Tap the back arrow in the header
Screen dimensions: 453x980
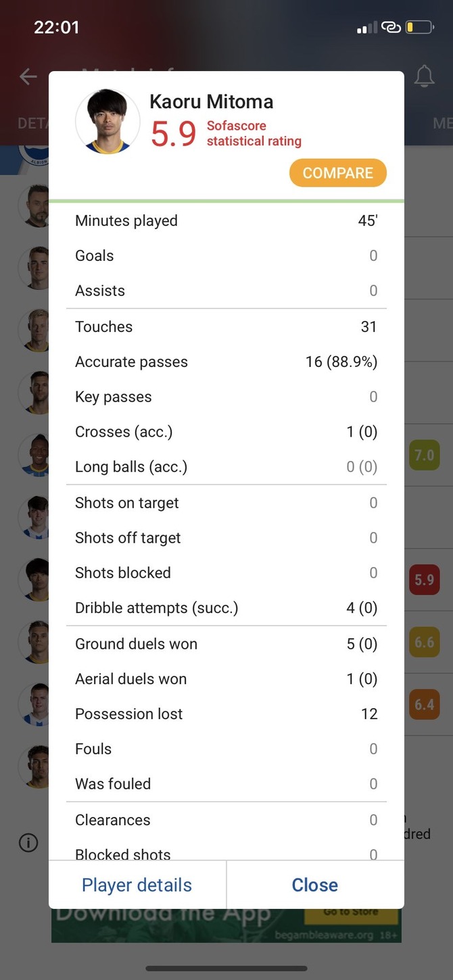pos(28,76)
